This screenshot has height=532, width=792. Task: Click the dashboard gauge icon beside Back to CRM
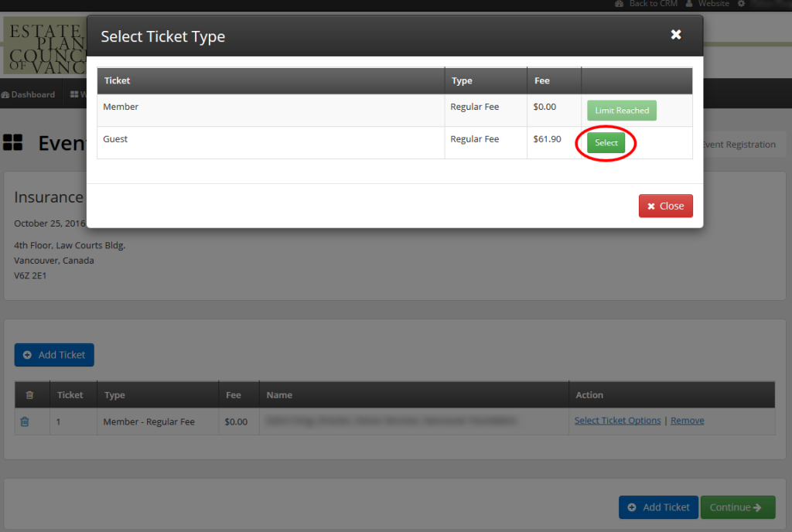(619, 4)
